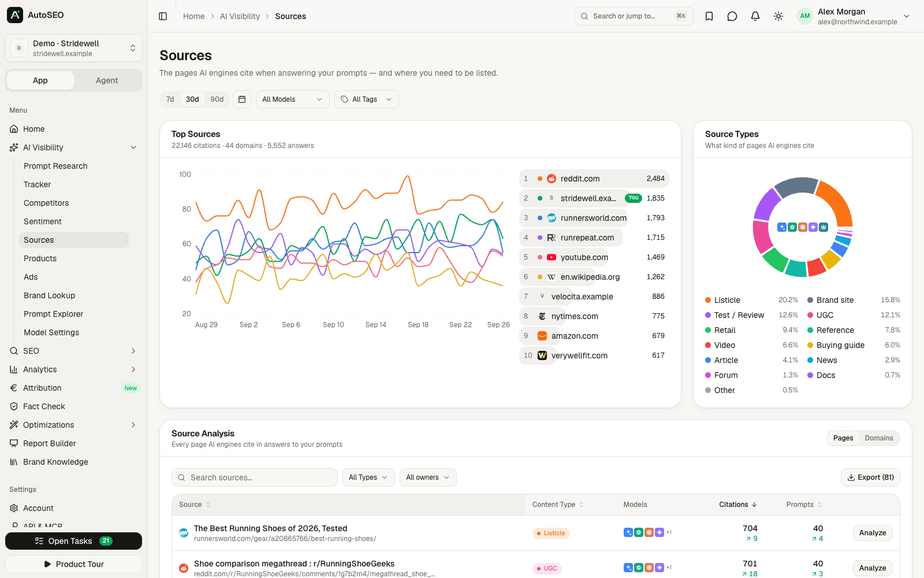Click the UGC purple legend dot
This screenshot has width=924, height=578.
tap(810, 315)
